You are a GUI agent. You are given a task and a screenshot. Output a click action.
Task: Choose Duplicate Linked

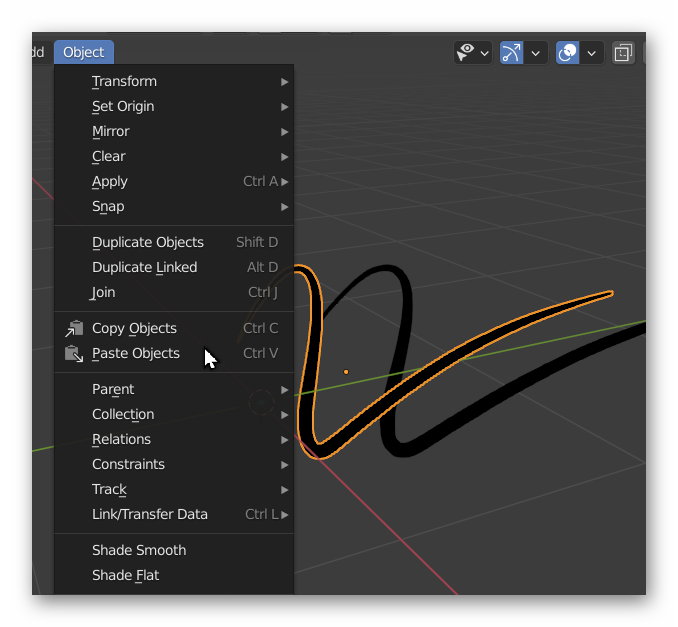tap(174, 267)
